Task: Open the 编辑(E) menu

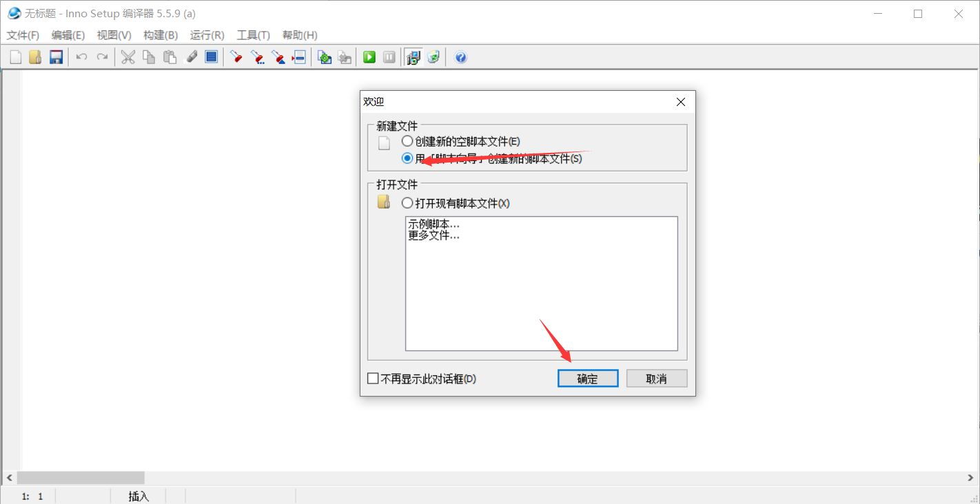Action: coord(68,35)
